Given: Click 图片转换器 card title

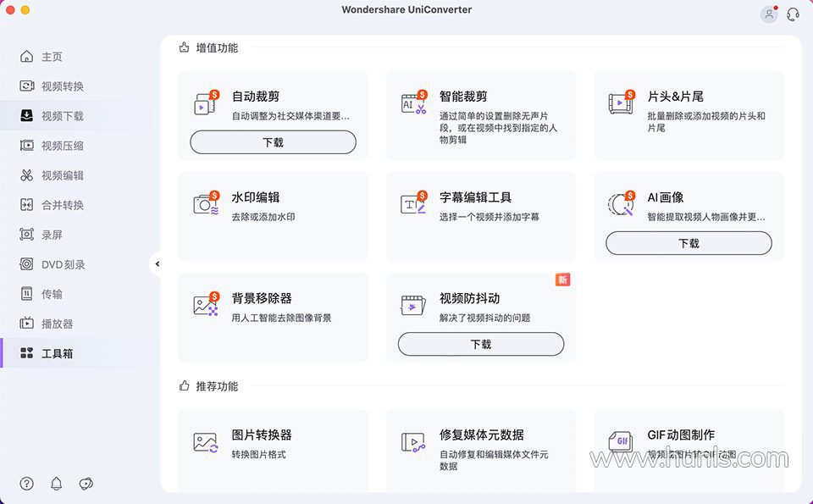Looking at the screenshot, I should pyautogui.click(x=262, y=435).
